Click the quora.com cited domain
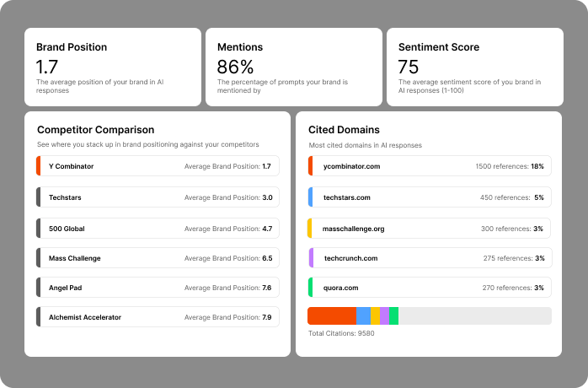The image size is (588, 388). click(x=342, y=288)
